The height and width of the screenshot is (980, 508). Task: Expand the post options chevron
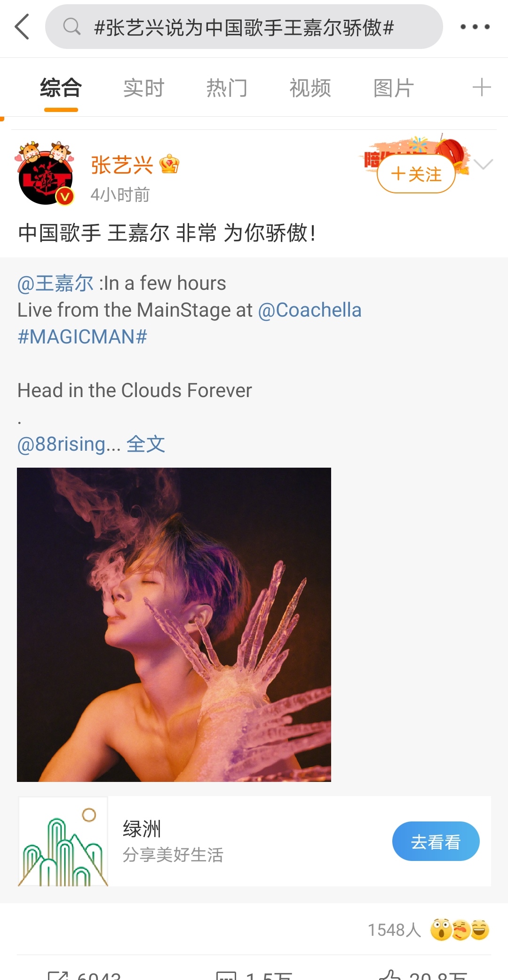click(484, 164)
